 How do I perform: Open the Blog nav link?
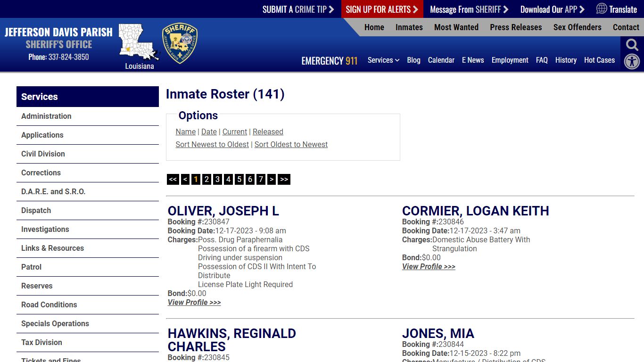coord(413,60)
